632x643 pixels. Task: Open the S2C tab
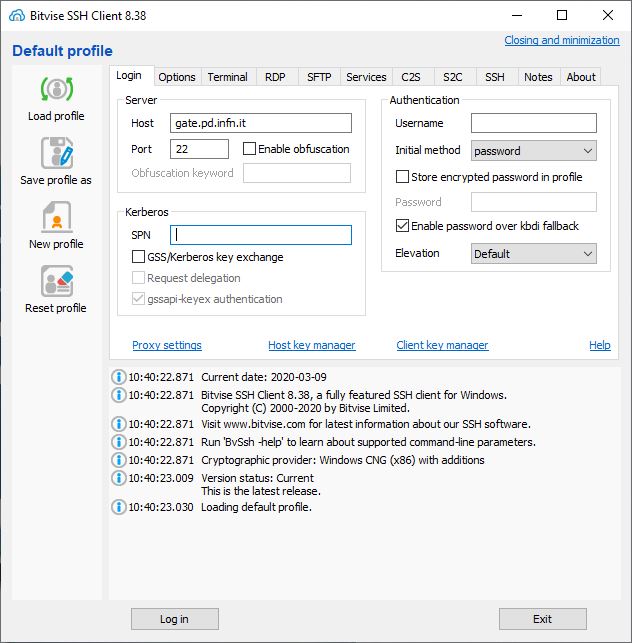tap(453, 77)
